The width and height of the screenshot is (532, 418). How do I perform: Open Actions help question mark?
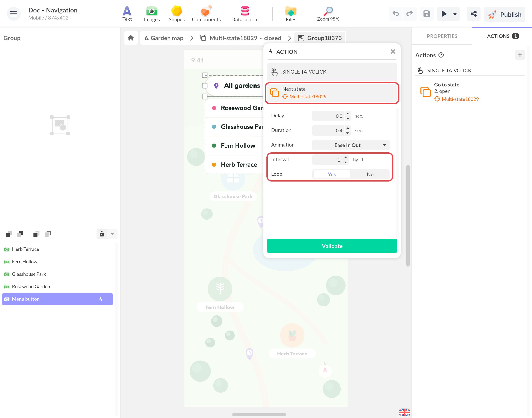(441, 55)
